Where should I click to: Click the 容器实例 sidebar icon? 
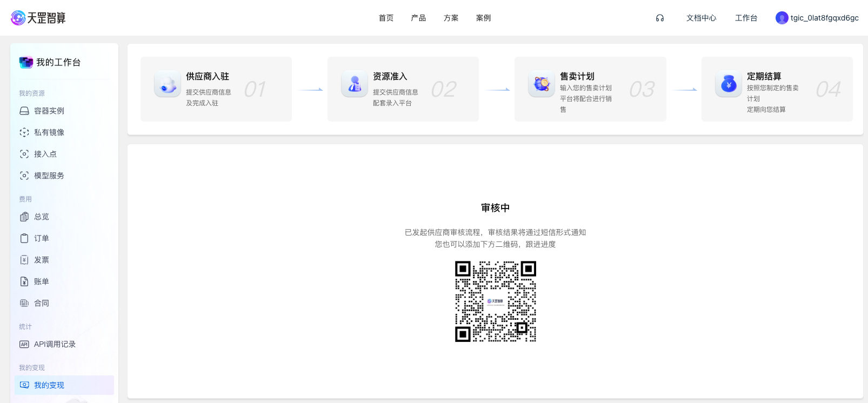24,111
